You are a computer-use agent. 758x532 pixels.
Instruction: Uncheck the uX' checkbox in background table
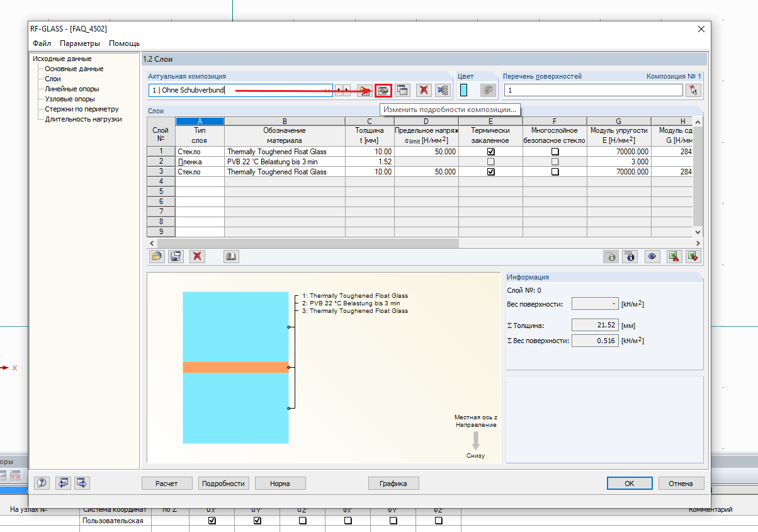[x=212, y=521]
